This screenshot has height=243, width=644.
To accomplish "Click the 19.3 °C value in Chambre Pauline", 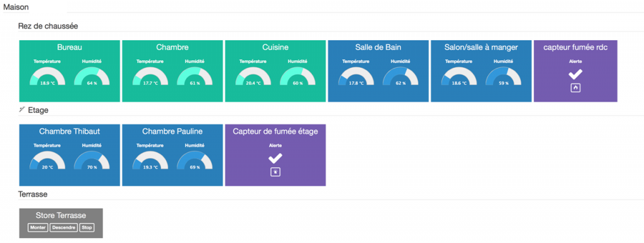I will [x=150, y=167].
